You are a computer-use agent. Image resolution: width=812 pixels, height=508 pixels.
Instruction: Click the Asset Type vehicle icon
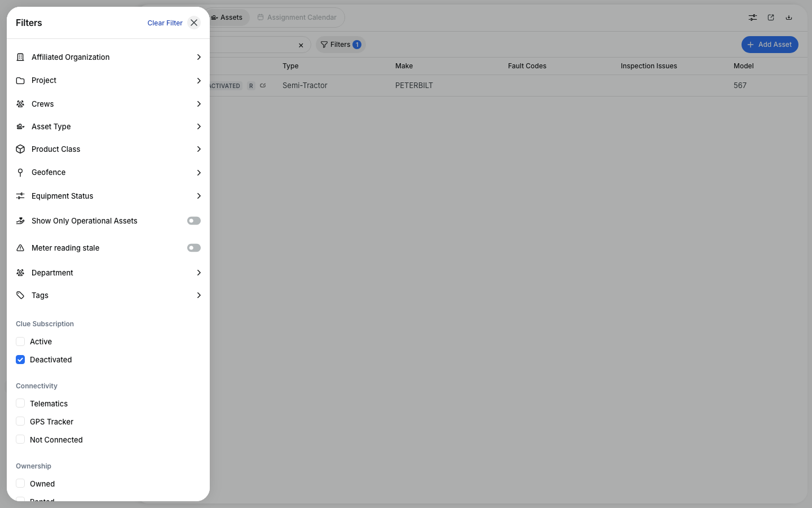20,126
